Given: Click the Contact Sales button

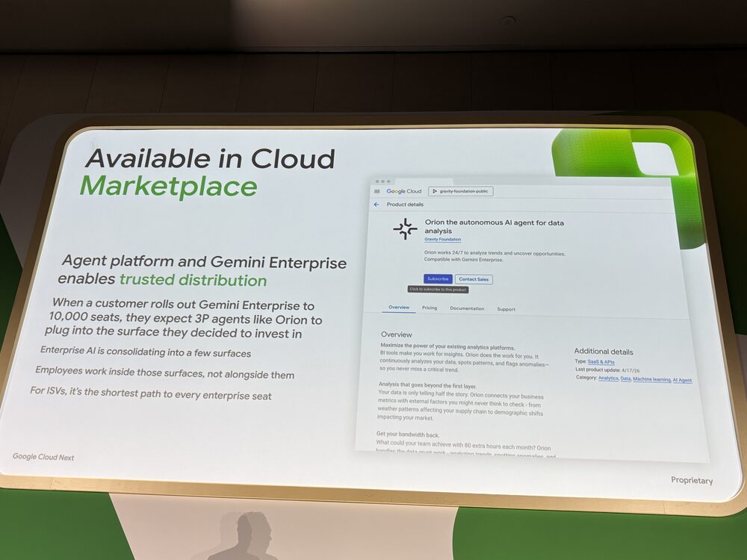Looking at the screenshot, I should point(474,279).
